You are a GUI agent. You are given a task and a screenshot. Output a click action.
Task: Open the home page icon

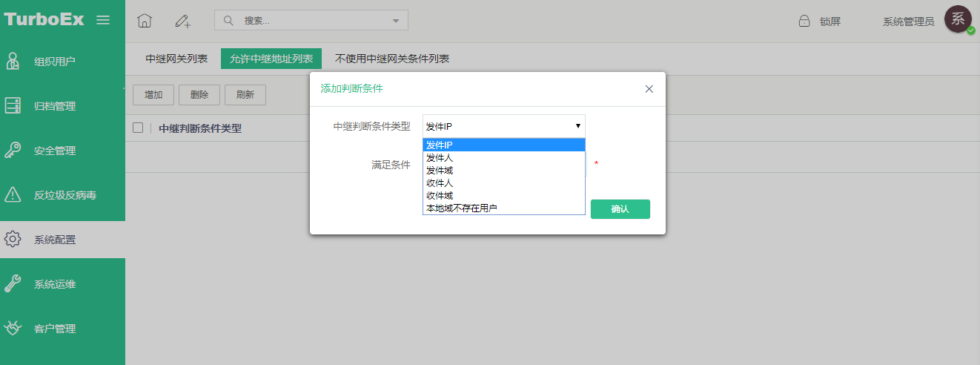pos(145,22)
